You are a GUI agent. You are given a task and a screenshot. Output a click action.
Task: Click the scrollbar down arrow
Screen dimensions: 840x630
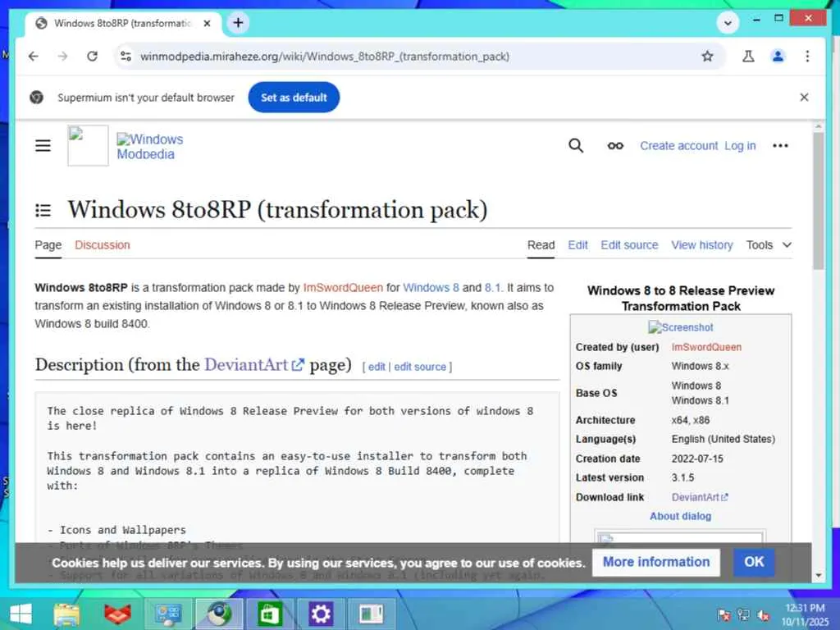(818, 576)
